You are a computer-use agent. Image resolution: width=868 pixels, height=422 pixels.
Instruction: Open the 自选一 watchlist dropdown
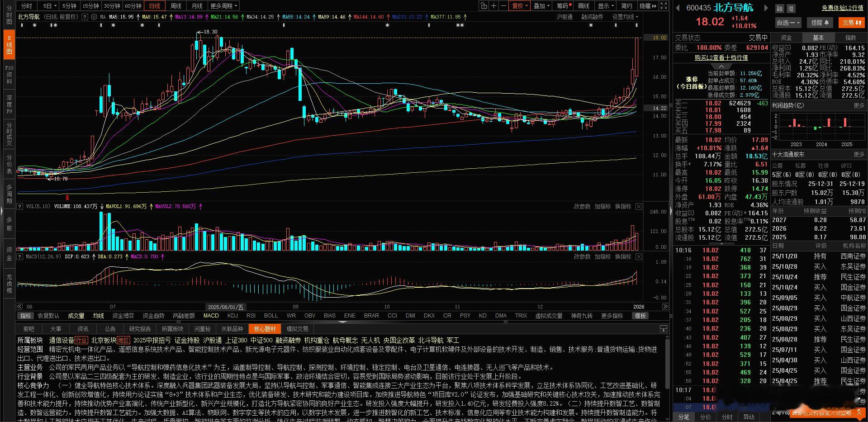(787, 22)
